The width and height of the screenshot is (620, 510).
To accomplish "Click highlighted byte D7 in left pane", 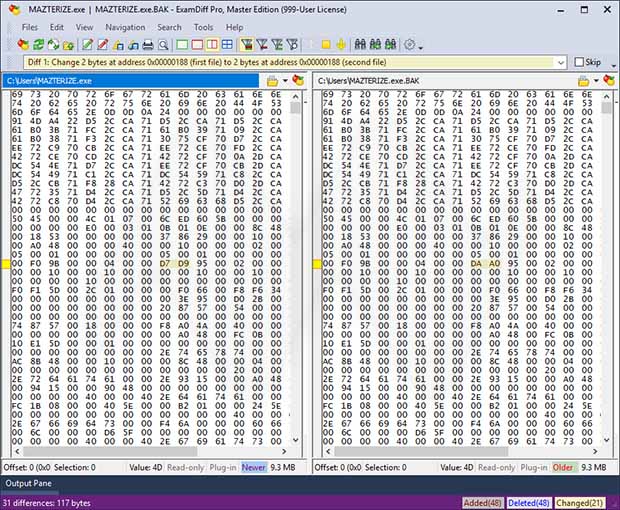I will [x=164, y=263].
